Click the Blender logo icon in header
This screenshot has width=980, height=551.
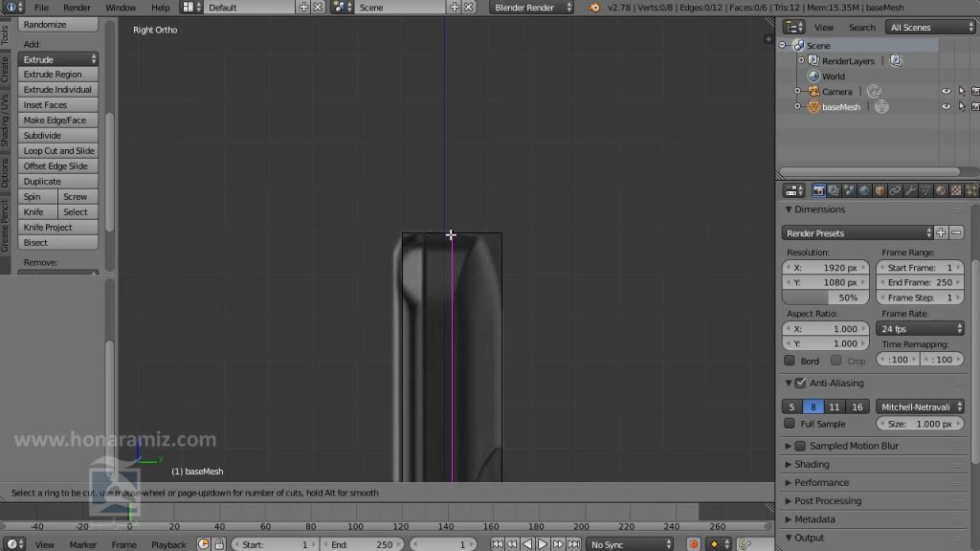(593, 8)
